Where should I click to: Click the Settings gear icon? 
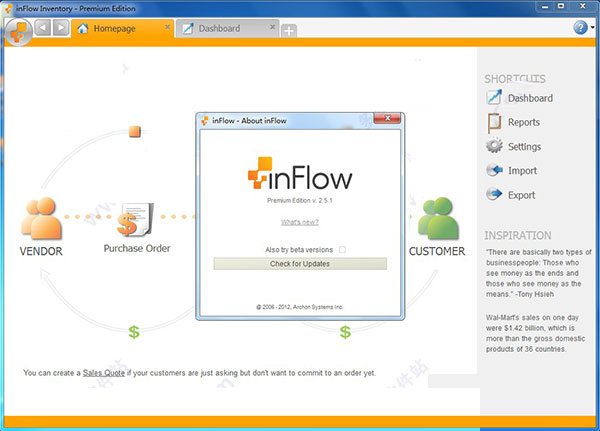(494, 145)
